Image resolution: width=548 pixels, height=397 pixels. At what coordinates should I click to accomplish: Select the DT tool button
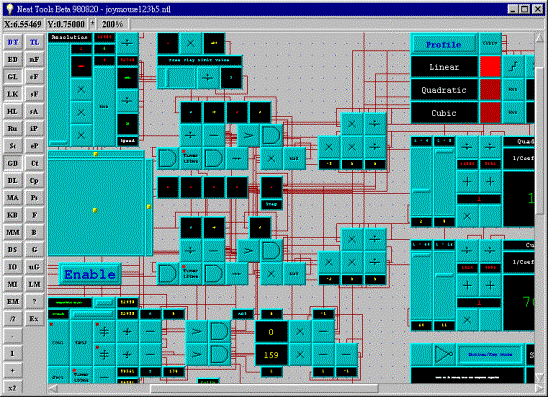tap(13, 42)
